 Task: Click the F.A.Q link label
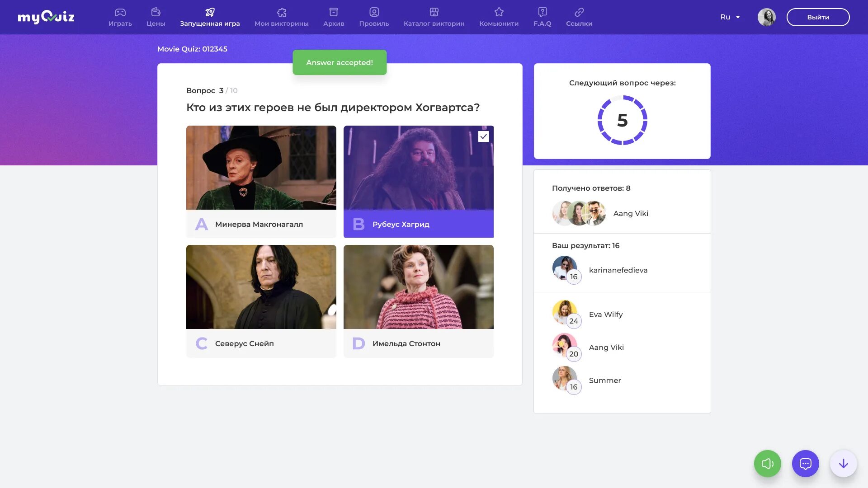[542, 23]
